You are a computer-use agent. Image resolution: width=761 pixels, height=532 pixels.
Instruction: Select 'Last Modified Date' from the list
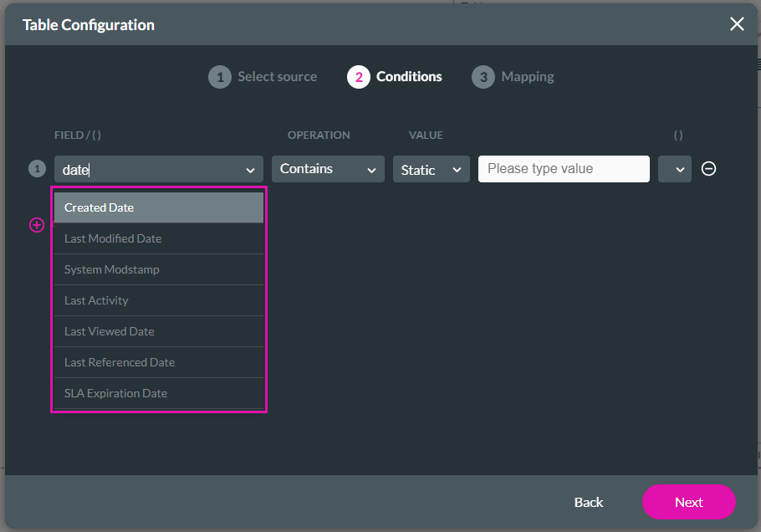point(158,238)
